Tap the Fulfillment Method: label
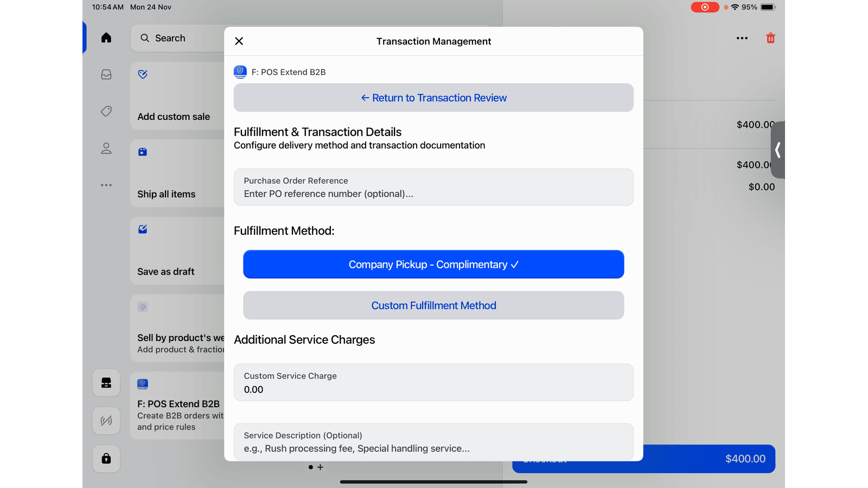The width and height of the screenshot is (868, 488). tap(284, 230)
